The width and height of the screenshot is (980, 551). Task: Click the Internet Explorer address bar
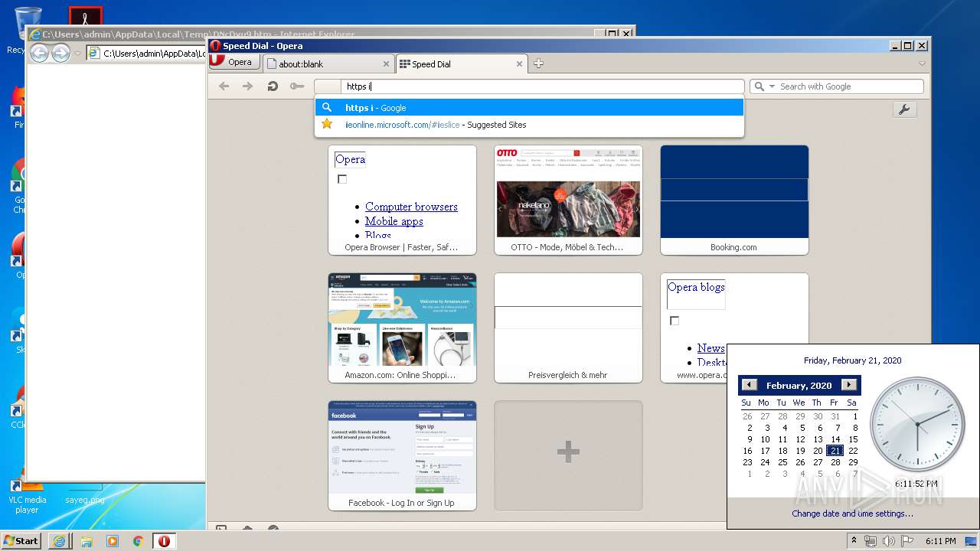146,54
